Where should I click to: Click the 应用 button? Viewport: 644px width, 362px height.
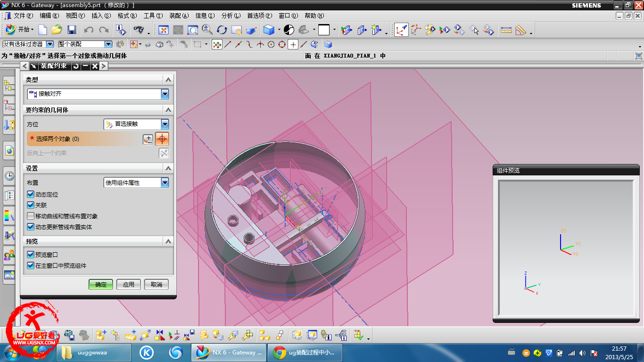tap(129, 285)
